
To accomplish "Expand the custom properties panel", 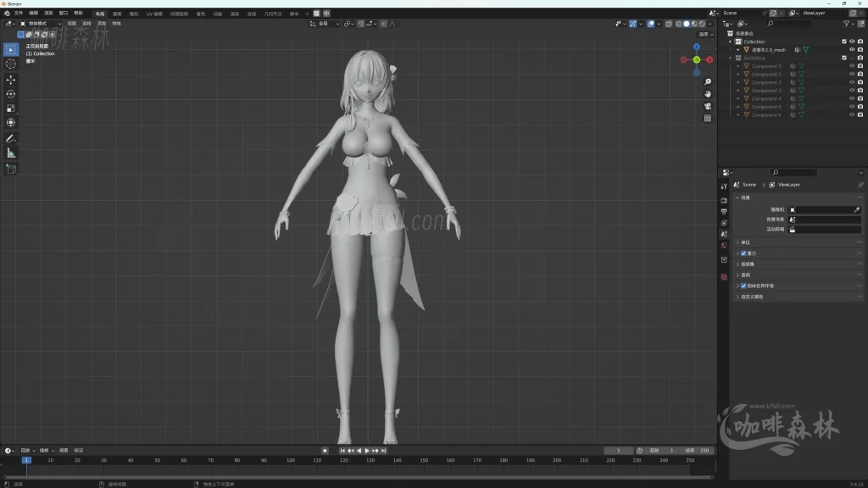I will pyautogui.click(x=797, y=297).
